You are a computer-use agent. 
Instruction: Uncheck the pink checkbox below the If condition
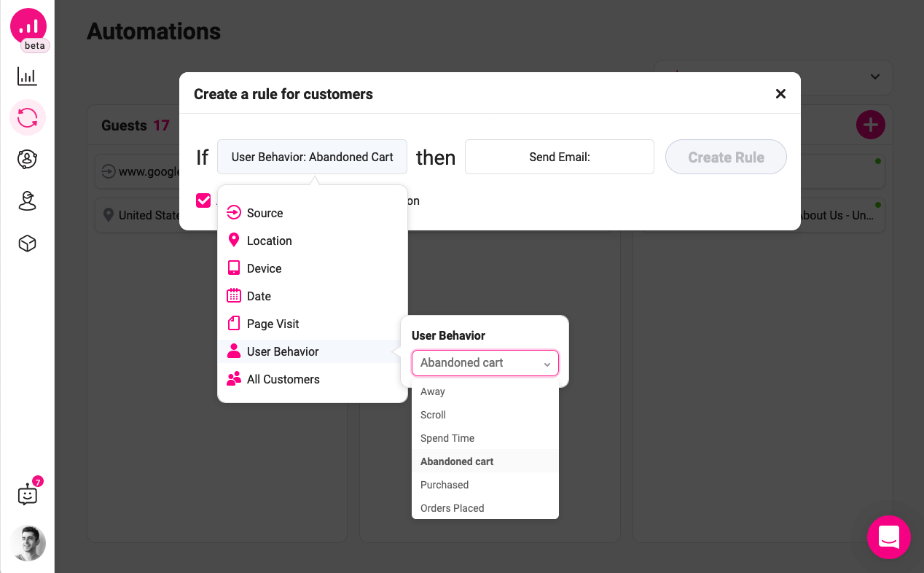[203, 200]
